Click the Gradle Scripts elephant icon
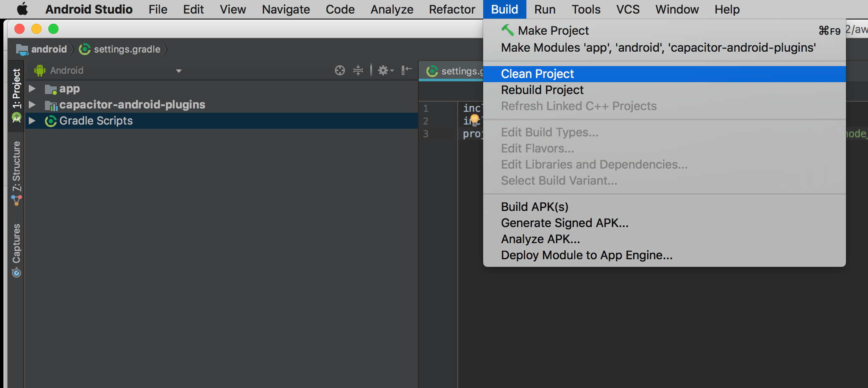Screen dimensions: 868x388 51,121
